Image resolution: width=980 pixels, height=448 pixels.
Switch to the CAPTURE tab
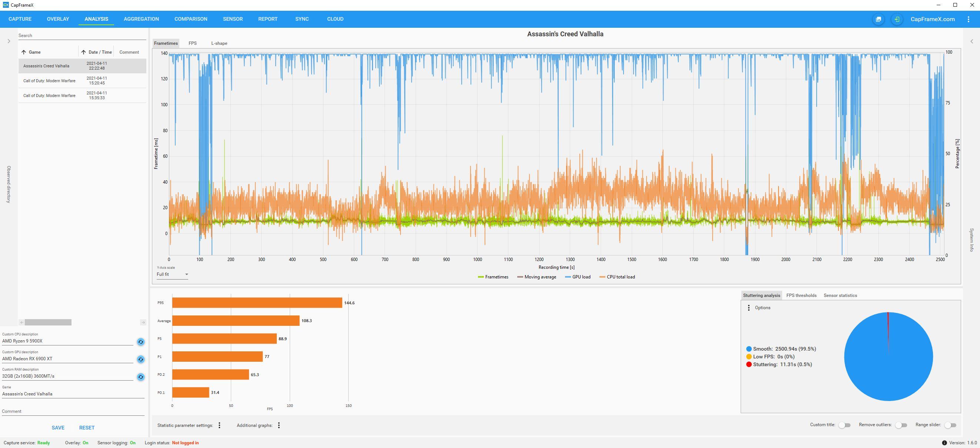tap(20, 19)
